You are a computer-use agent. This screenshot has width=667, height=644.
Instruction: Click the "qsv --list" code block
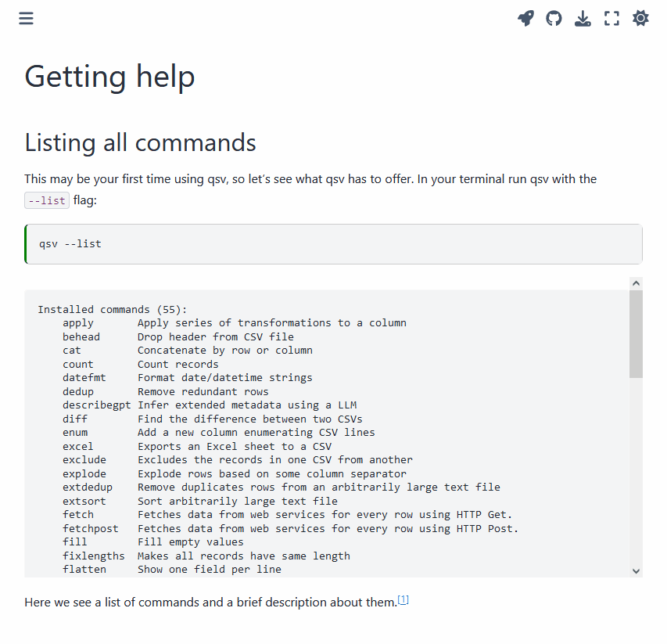[x=70, y=244]
